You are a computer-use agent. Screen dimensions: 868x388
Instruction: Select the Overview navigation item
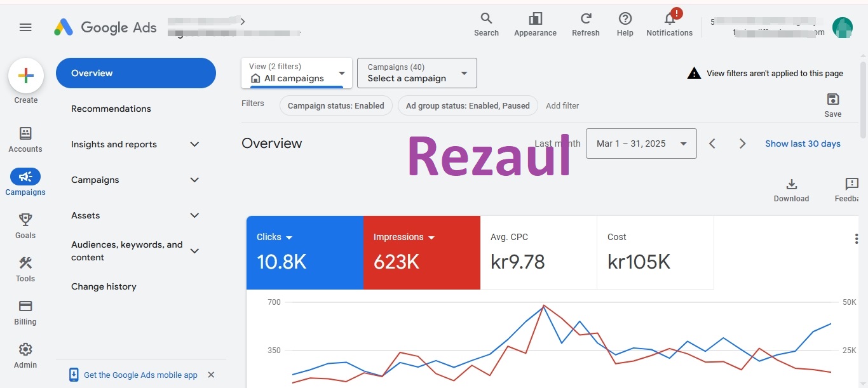tap(136, 73)
